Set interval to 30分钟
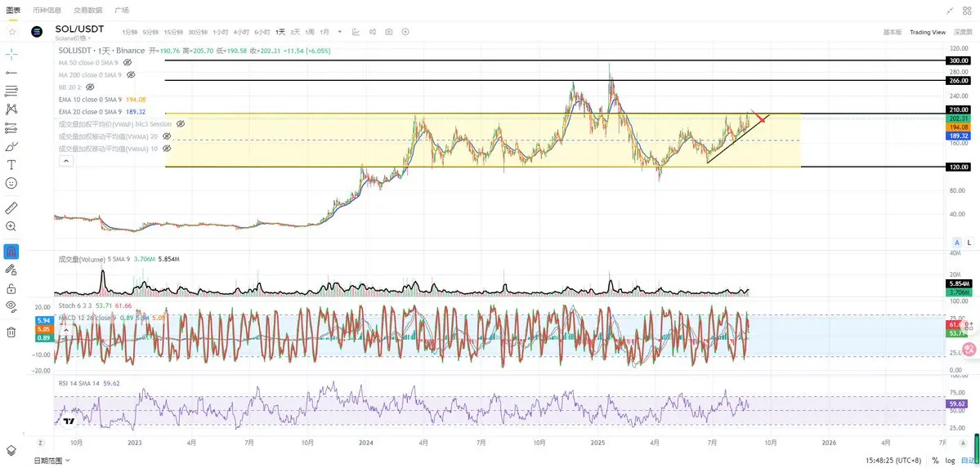This screenshot has height=468, width=980. [198, 32]
